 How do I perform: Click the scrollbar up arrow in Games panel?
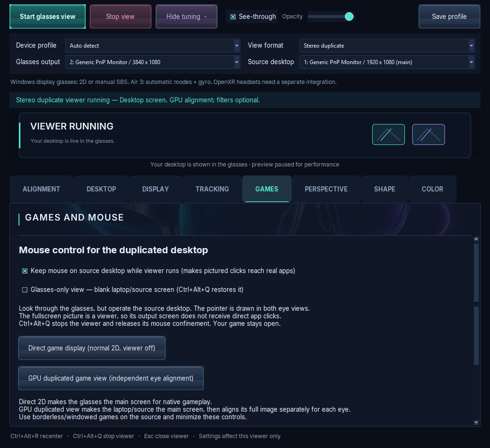point(476,239)
